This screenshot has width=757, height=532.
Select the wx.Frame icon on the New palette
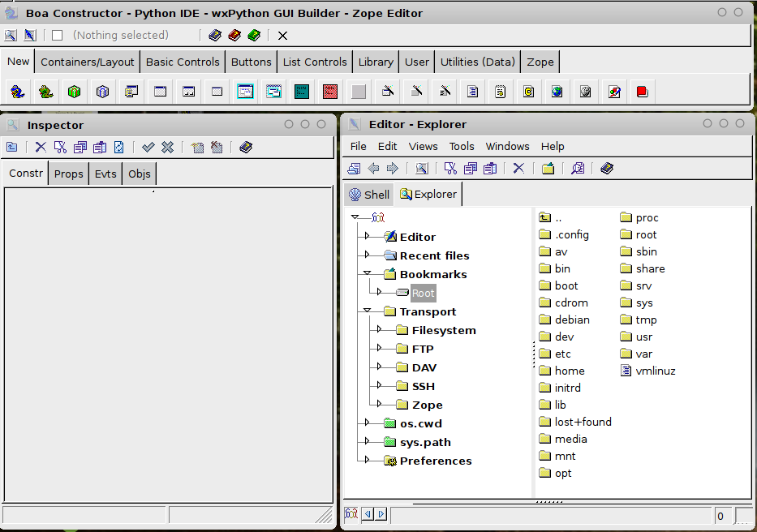click(x=160, y=91)
